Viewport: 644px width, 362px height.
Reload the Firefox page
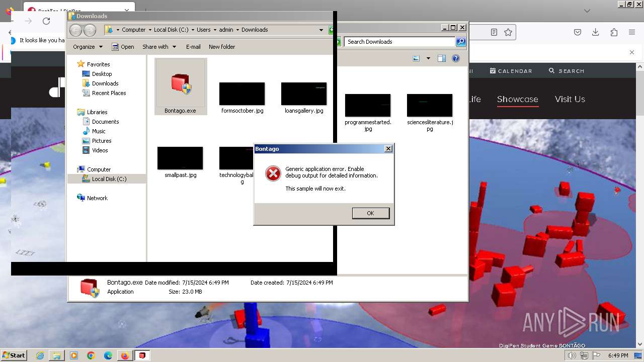pos(46,21)
